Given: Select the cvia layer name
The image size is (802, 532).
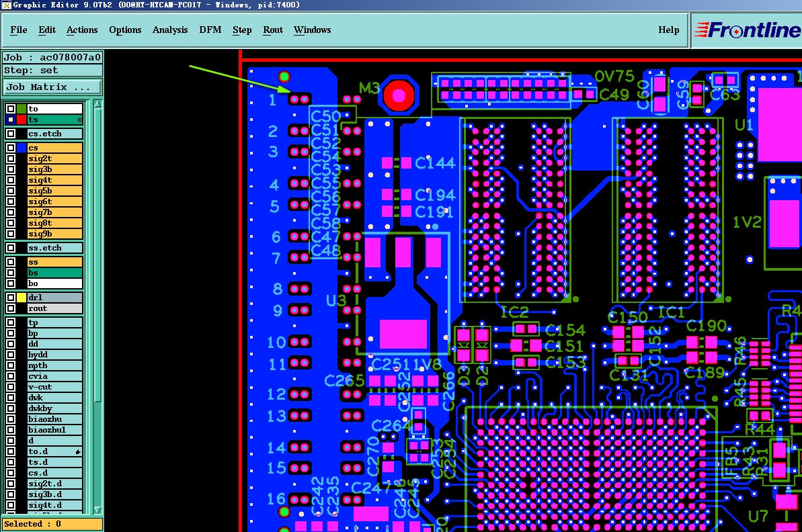Looking at the screenshot, I should [54, 376].
